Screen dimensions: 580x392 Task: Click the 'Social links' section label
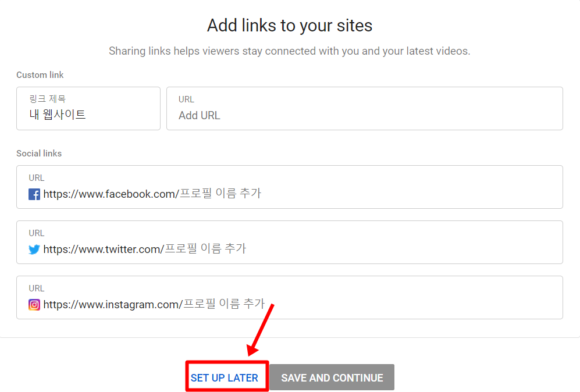point(39,154)
